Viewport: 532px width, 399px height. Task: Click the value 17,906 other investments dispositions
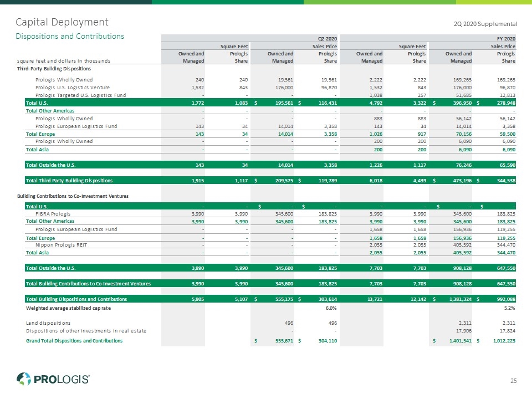point(464,331)
